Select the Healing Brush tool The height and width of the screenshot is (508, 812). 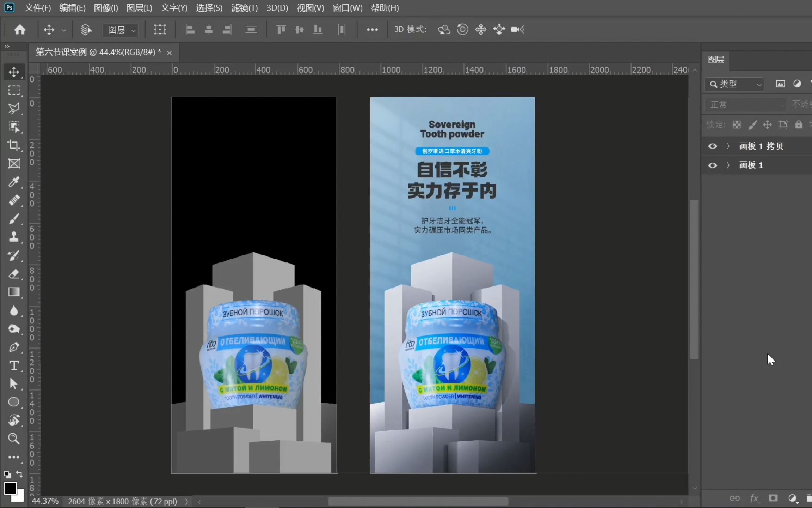[x=14, y=200]
